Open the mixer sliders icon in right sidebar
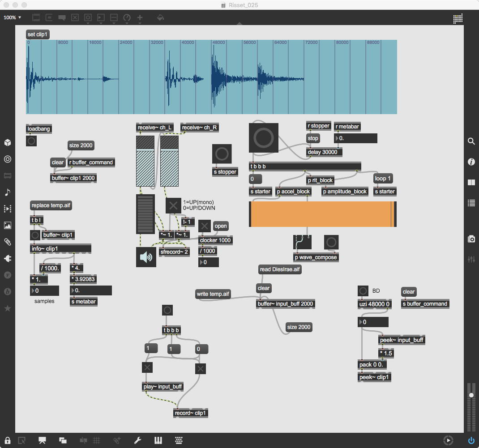This screenshot has height=448, width=479. pos(471,259)
